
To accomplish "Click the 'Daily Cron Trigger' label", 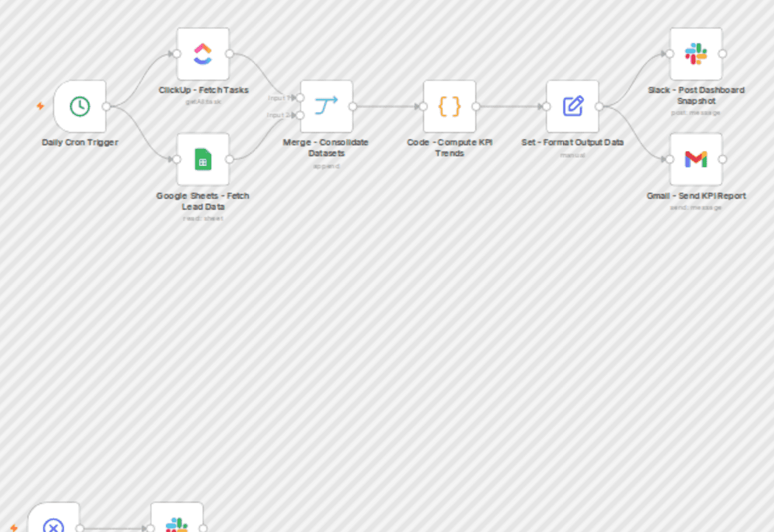I will 80,142.
